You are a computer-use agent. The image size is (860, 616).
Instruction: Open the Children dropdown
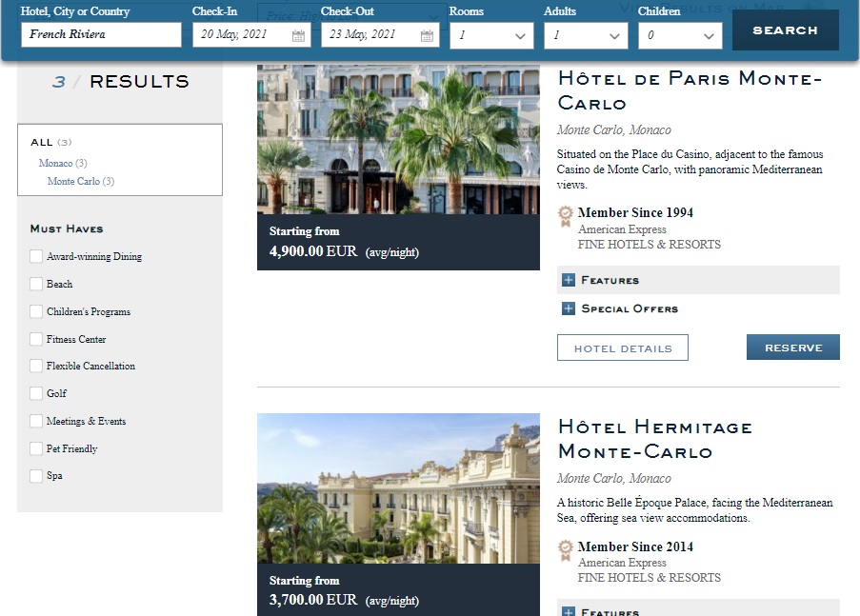click(x=680, y=35)
